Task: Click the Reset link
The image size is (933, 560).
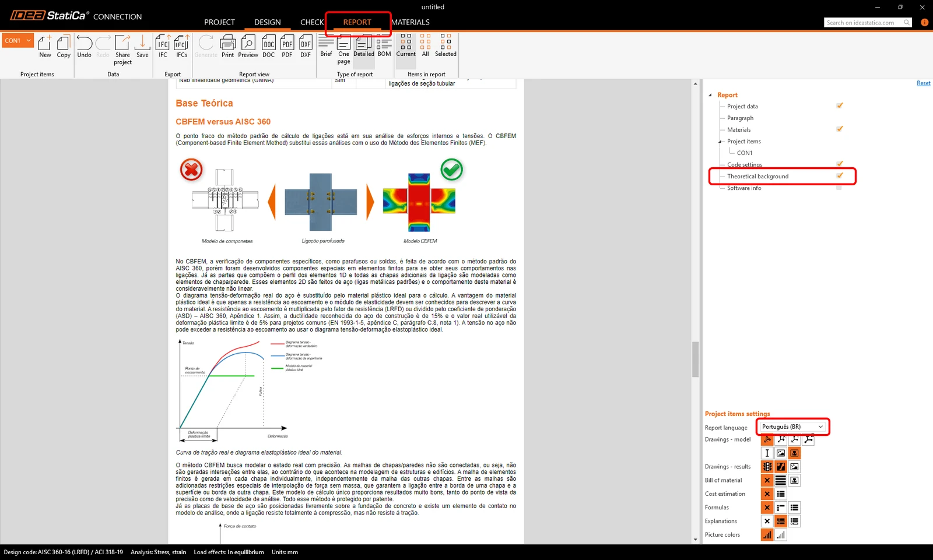Action: coord(924,83)
